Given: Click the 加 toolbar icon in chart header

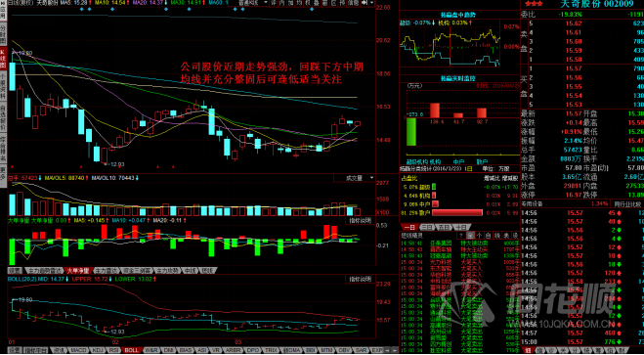Looking at the screenshot, I should 289,3.
